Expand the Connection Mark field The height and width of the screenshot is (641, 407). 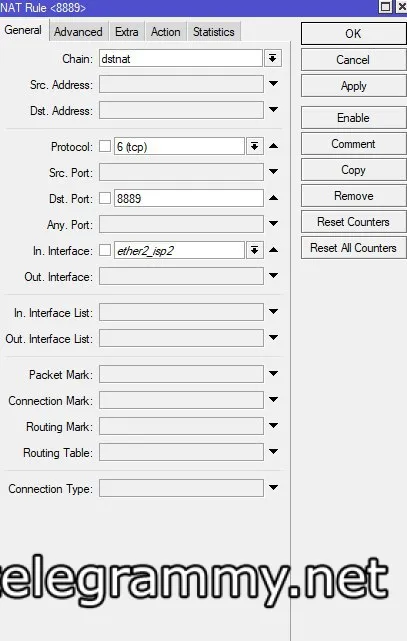(x=273, y=399)
